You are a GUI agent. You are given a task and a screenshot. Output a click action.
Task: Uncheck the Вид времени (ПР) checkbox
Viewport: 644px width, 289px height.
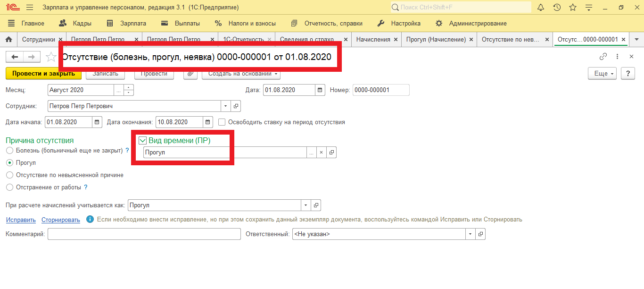pyautogui.click(x=142, y=140)
